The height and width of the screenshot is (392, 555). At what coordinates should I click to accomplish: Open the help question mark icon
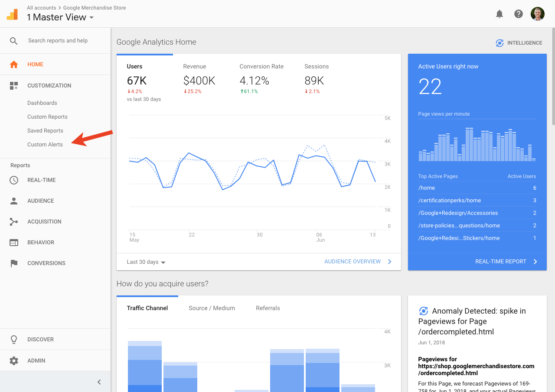[519, 14]
